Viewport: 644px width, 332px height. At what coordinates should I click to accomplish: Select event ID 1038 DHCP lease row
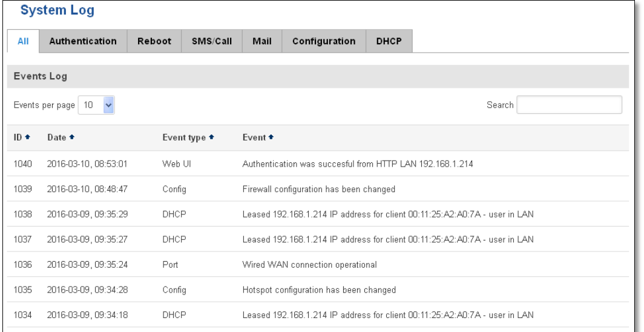318,214
